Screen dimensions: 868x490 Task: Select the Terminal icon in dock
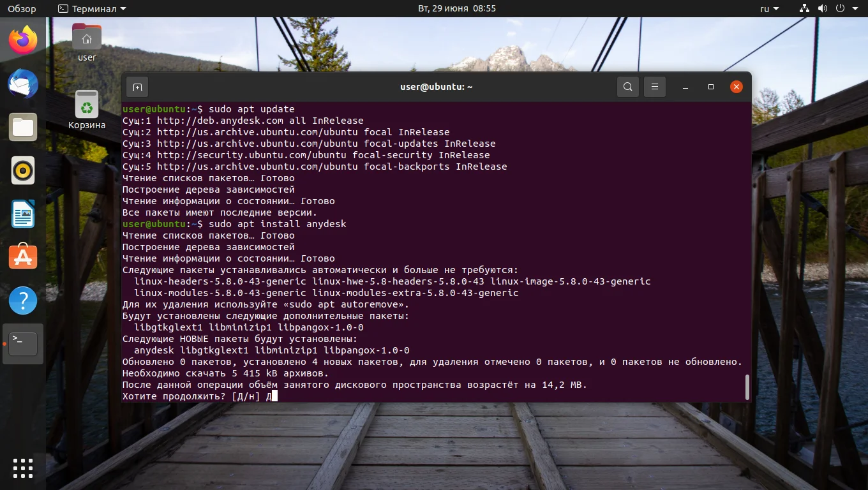click(23, 344)
